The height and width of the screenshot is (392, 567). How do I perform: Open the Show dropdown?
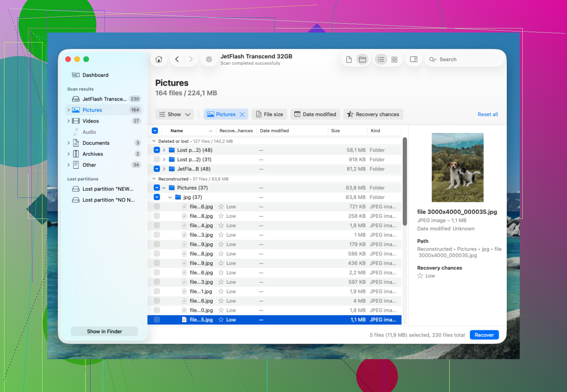175,114
